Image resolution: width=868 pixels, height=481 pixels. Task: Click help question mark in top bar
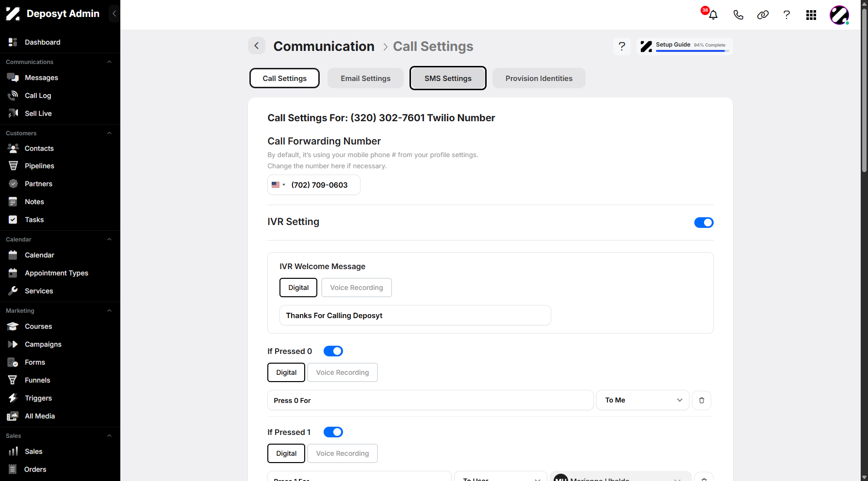(x=786, y=15)
